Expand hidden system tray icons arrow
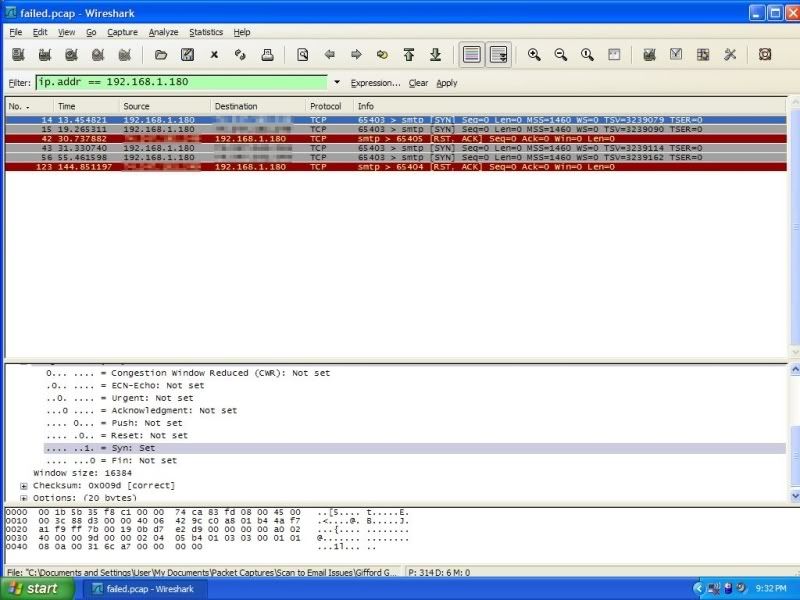 (698, 589)
